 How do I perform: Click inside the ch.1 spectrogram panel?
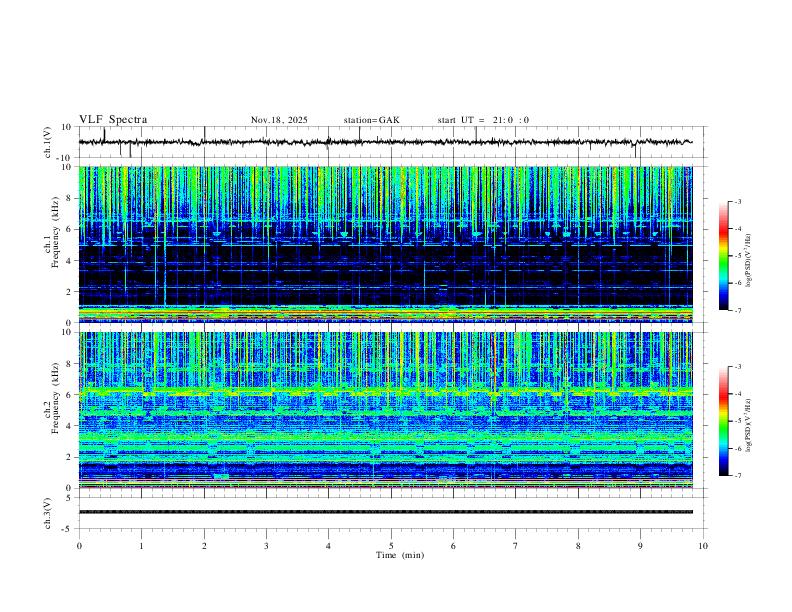pos(386,244)
